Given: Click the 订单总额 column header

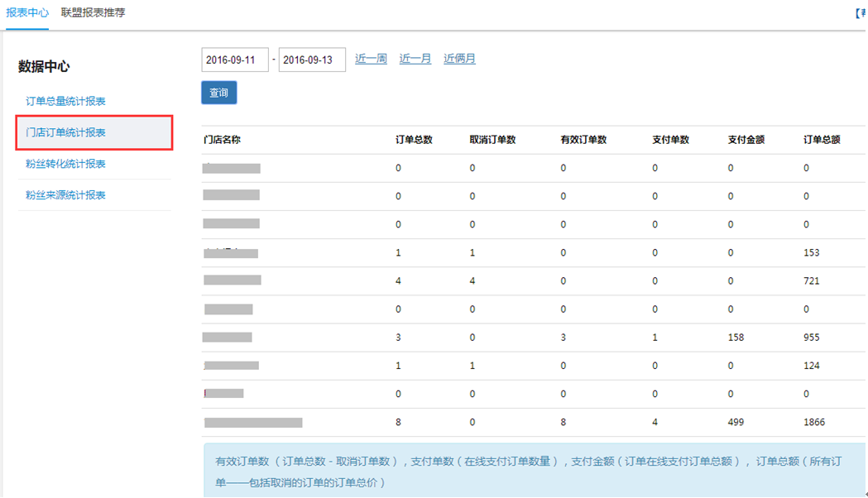Looking at the screenshot, I should (822, 140).
